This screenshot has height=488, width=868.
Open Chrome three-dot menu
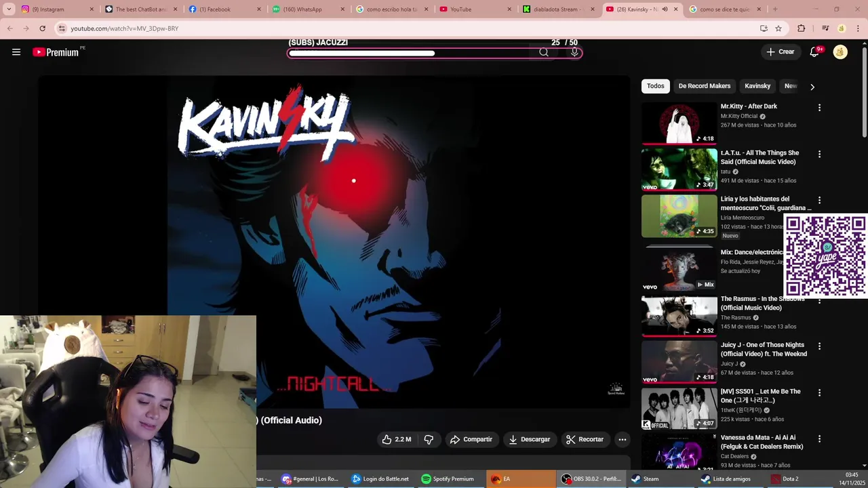(857, 28)
